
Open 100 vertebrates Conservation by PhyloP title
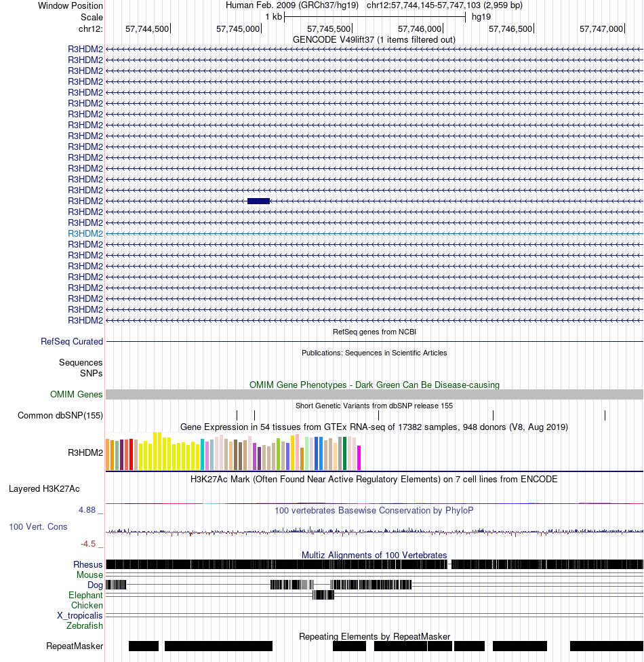374,511
